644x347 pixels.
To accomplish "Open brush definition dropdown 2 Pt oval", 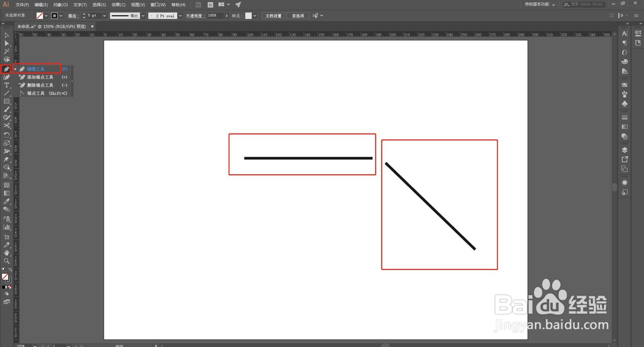I will (x=180, y=16).
